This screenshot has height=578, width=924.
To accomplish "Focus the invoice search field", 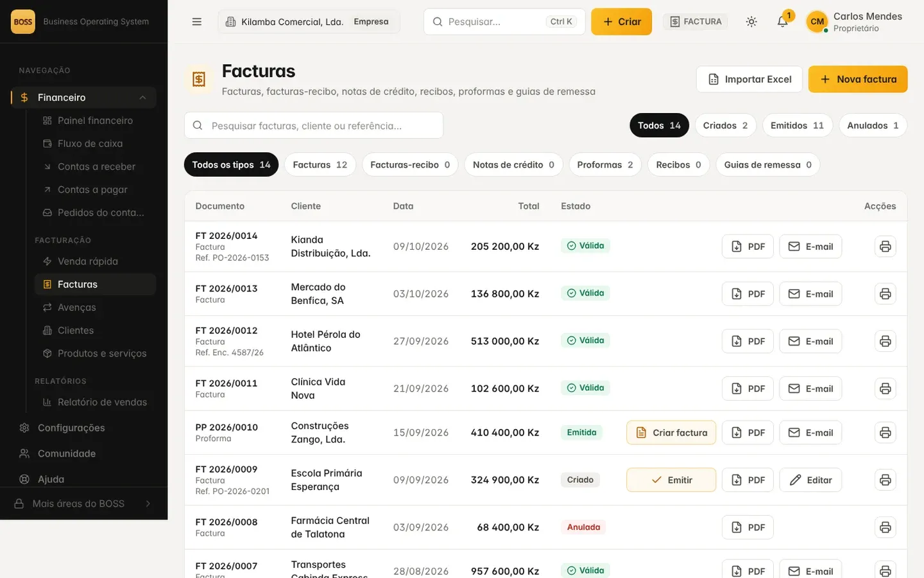I will point(314,125).
